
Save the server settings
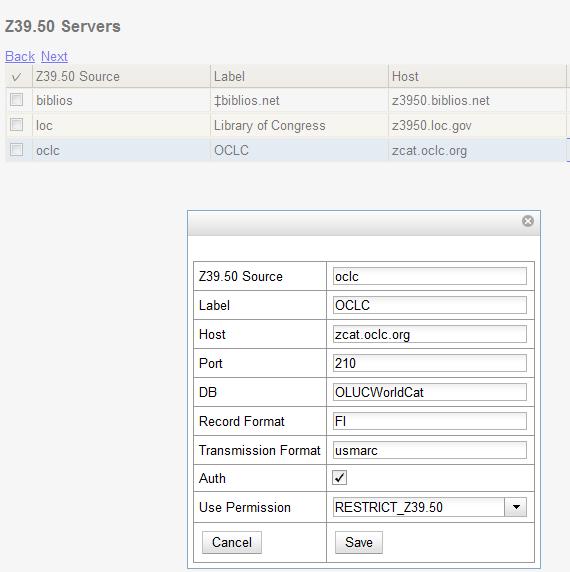359,542
